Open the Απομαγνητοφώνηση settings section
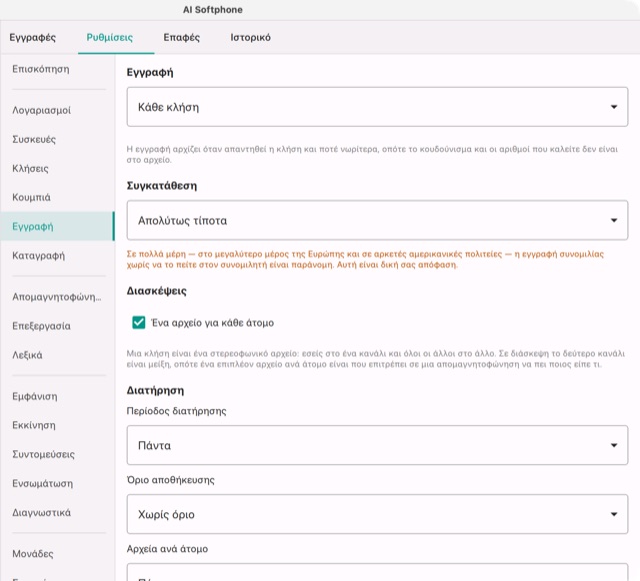Screen dimensions: 640x581 [57, 297]
